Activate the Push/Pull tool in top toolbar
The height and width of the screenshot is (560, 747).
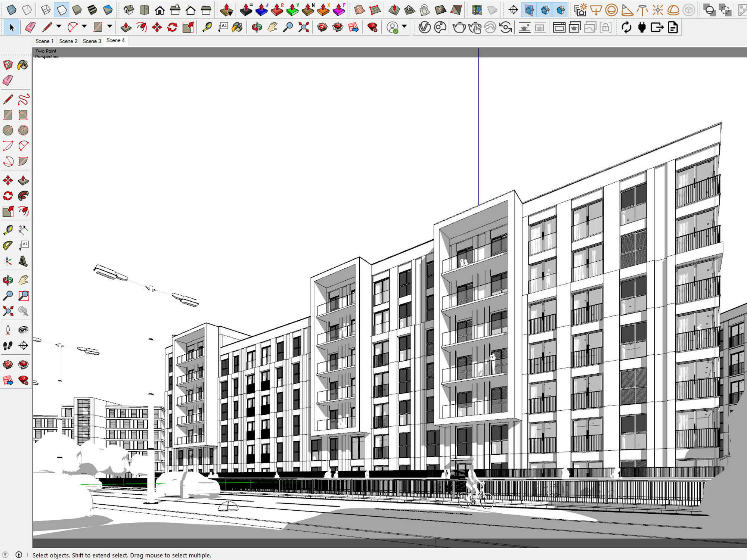(x=126, y=27)
